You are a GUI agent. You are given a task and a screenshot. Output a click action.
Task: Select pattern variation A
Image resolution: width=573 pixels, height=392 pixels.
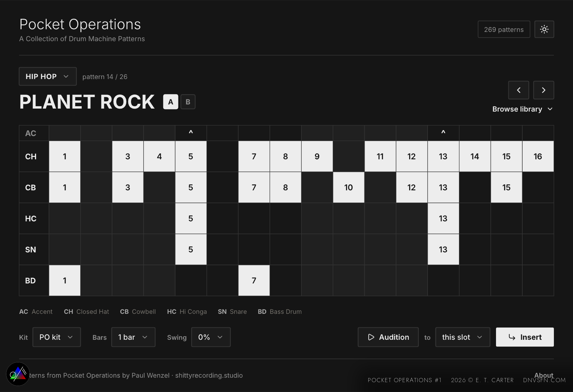171,102
